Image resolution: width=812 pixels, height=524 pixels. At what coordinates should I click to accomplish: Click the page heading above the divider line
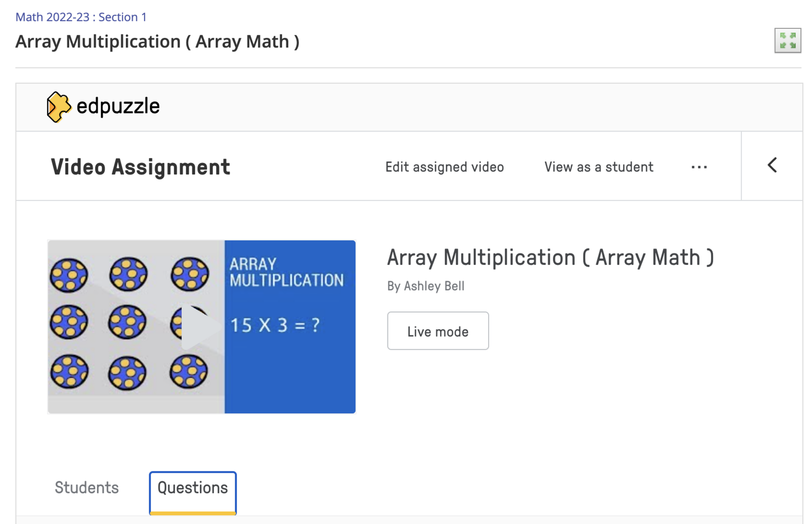click(x=157, y=42)
